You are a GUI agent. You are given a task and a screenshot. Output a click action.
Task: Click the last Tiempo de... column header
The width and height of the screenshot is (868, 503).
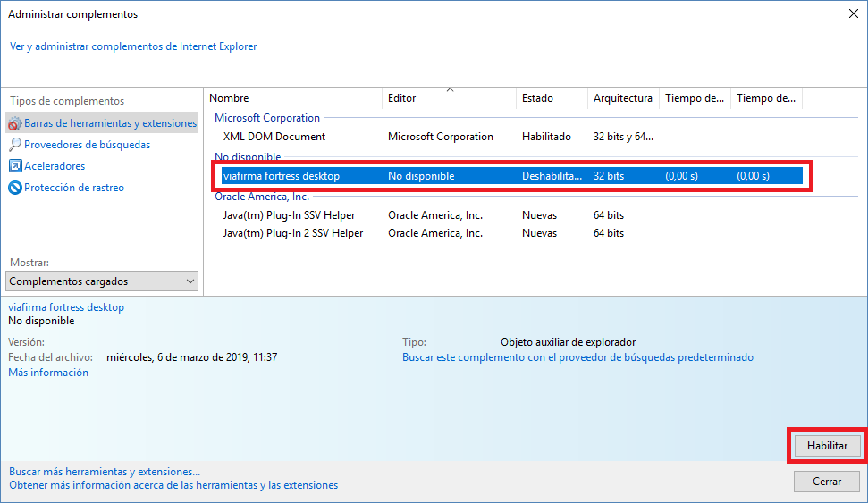[x=765, y=98]
